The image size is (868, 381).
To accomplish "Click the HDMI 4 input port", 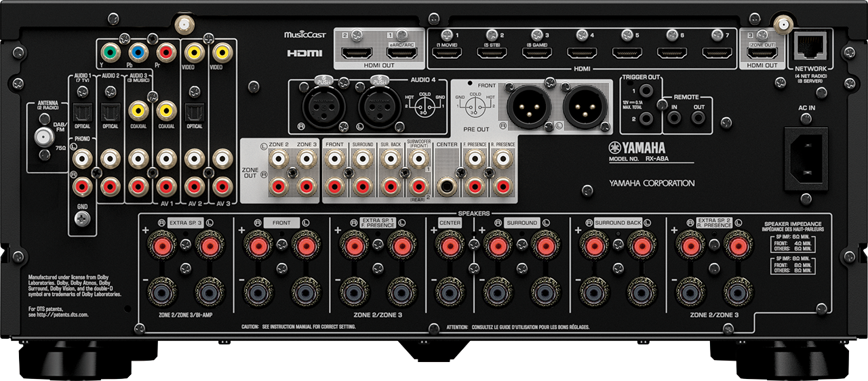I will pyautogui.click(x=582, y=52).
